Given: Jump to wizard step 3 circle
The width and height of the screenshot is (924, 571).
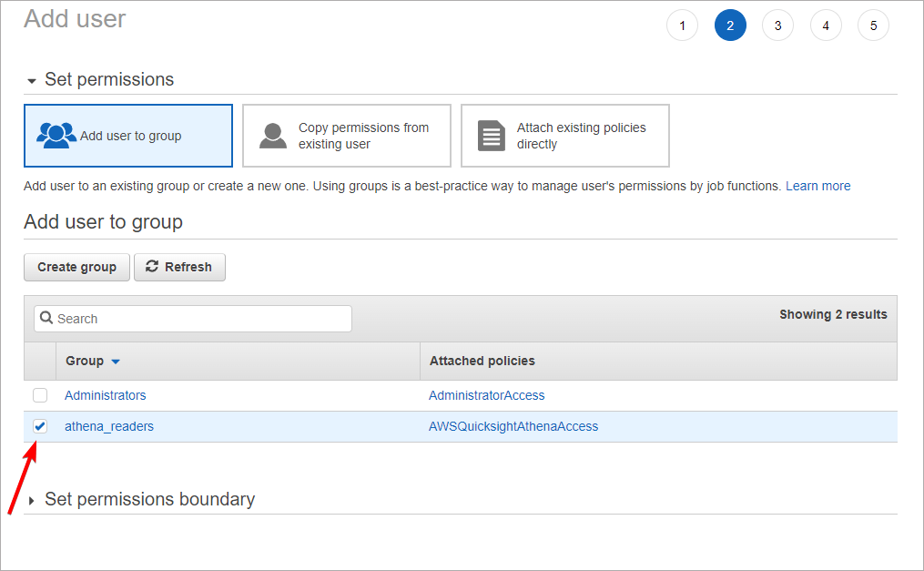Looking at the screenshot, I should 777,25.
